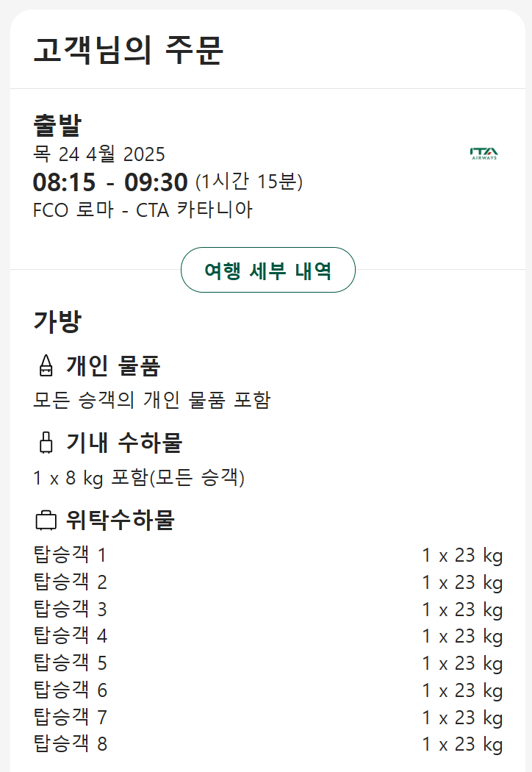Viewport: 532px width, 772px height.
Task: Select the 개인 물품 label
Action: coord(113,365)
